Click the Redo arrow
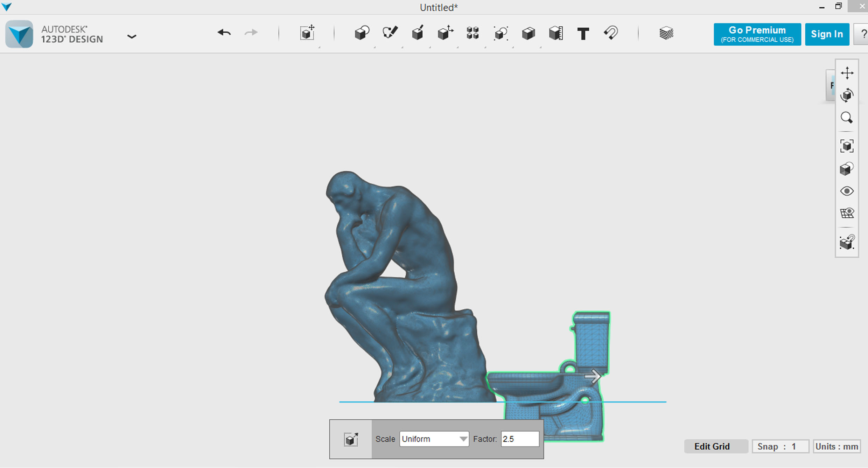The width and height of the screenshot is (868, 468). 251,33
